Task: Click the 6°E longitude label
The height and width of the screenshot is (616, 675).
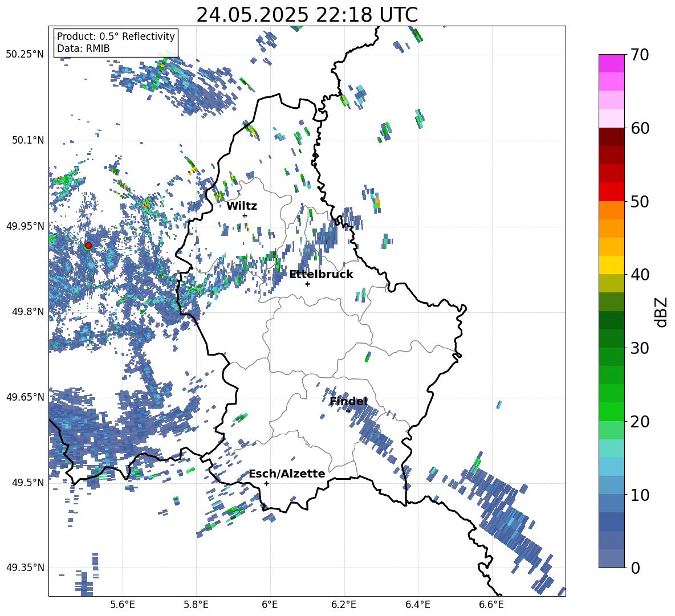Action: [x=270, y=605]
